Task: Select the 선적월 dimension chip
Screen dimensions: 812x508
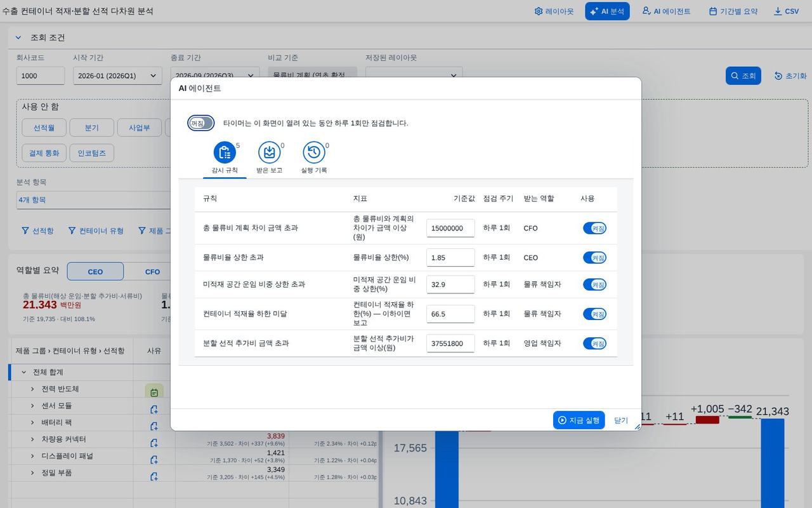Action: pyautogui.click(x=44, y=128)
